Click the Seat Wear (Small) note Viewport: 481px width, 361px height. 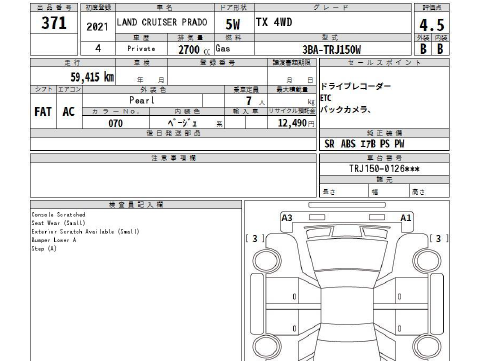(x=58, y=223)
